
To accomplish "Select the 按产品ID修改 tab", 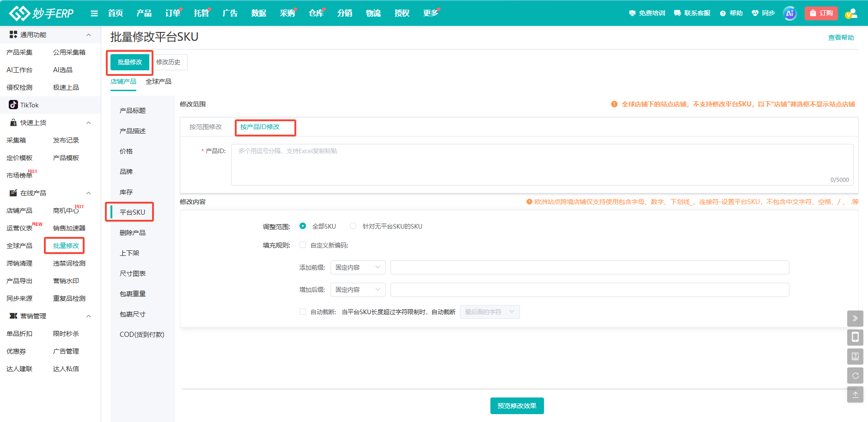I will 260,127.
